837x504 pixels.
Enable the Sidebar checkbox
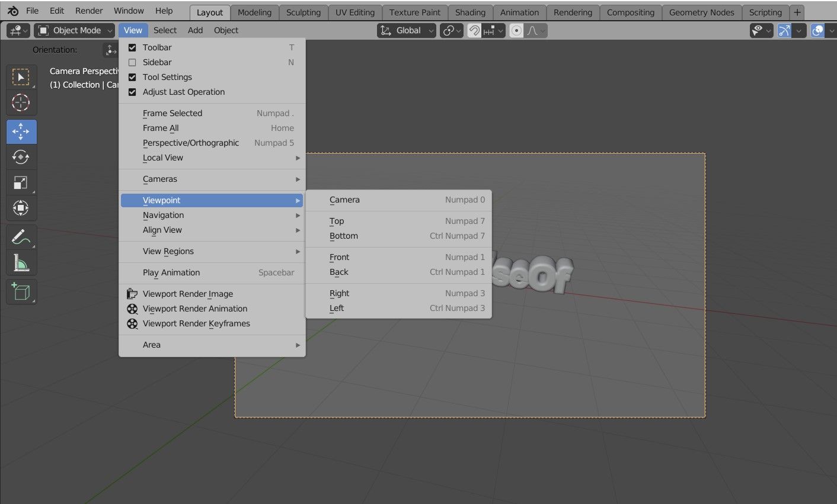pos(132,62)
